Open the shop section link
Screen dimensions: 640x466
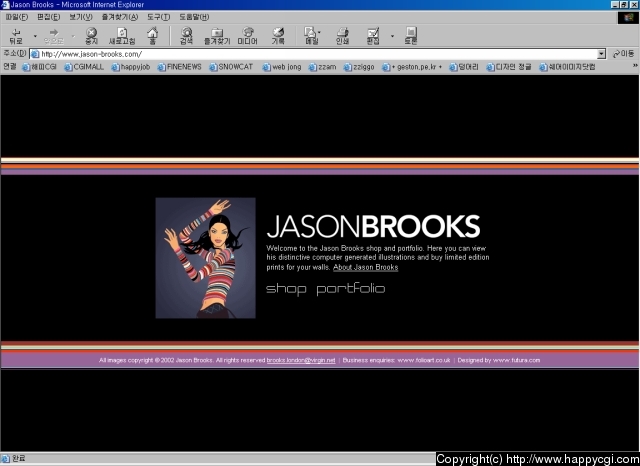[x=286, y=288]
